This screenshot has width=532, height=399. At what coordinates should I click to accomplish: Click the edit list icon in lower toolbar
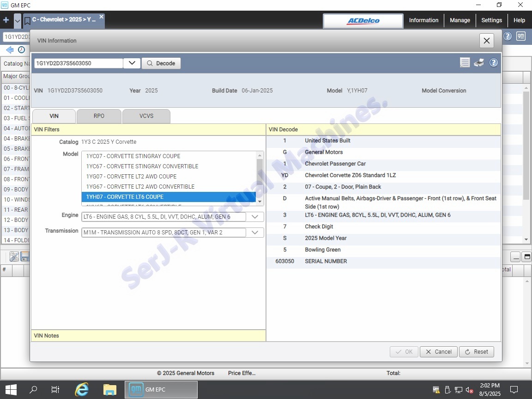point(14,257)
